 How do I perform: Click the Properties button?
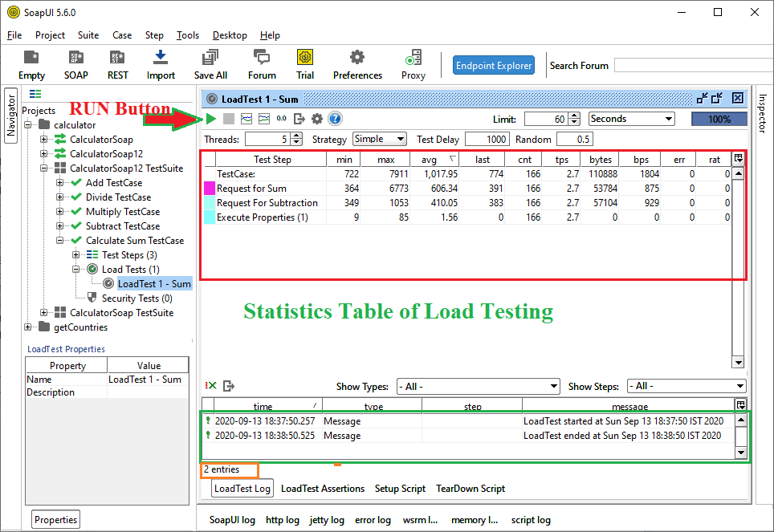pyautogui.click(x=55, y=520)
